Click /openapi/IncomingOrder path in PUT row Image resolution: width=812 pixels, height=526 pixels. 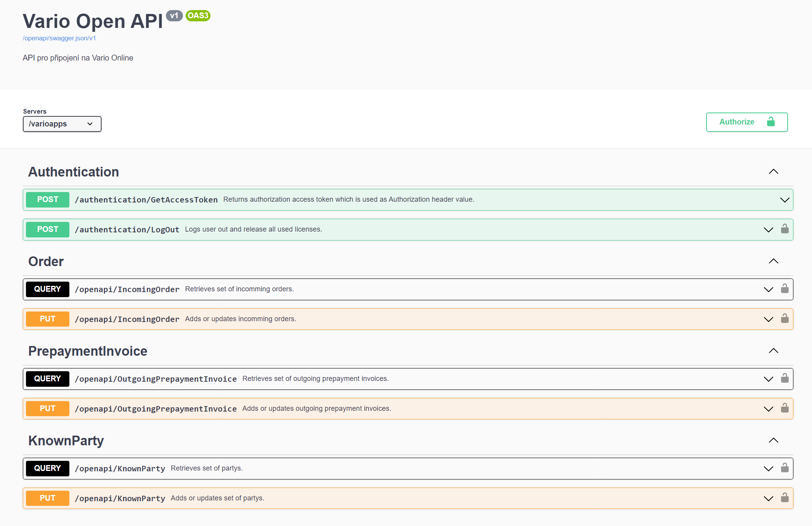(x=127, y=319)
